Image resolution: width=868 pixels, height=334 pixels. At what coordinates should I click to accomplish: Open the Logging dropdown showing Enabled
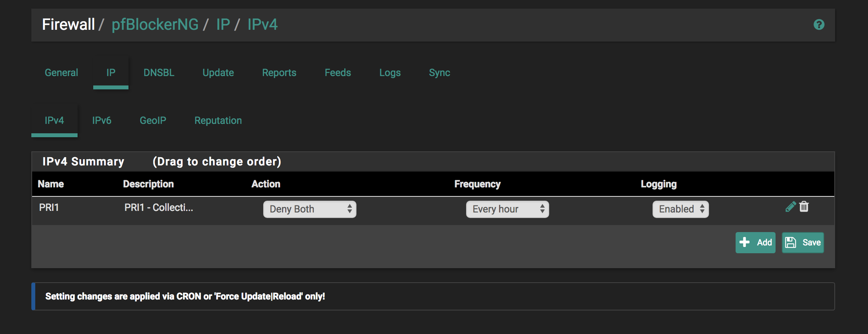[x=680, y=209]
